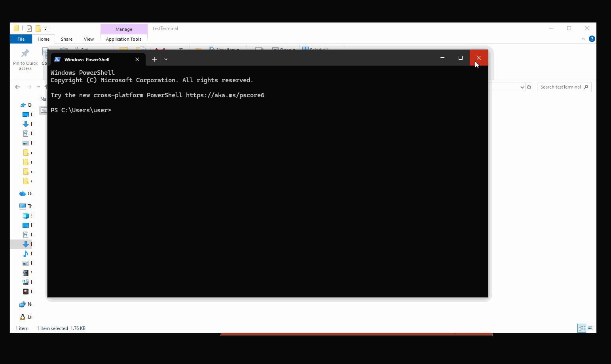Click the folder icon at title bar start
611x364 pixels.
pyautogui.click(x=16, y=28)
